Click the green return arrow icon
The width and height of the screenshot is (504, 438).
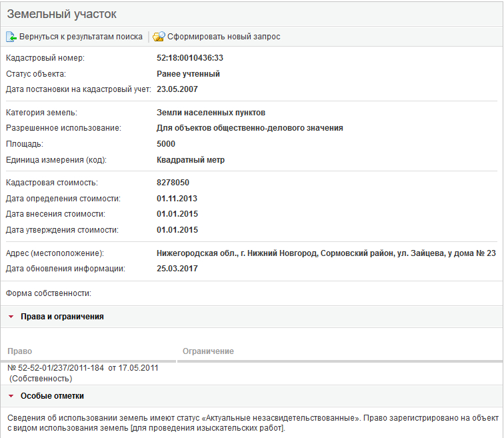[11, 37]
